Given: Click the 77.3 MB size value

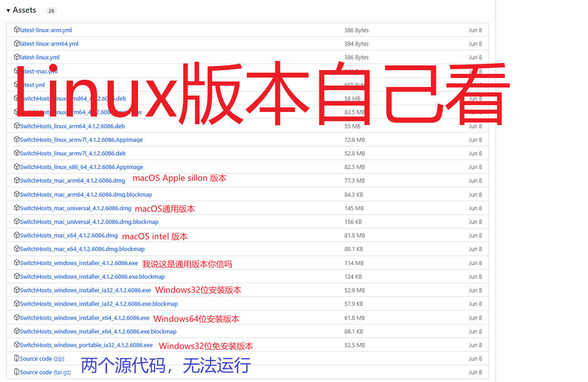Looking at the screenshot, I should (355, 181).
